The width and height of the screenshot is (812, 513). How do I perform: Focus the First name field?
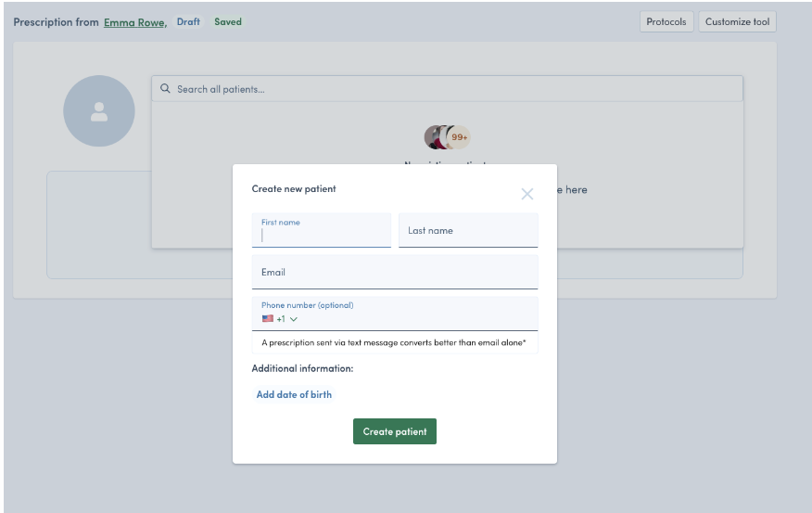(321, 230)
